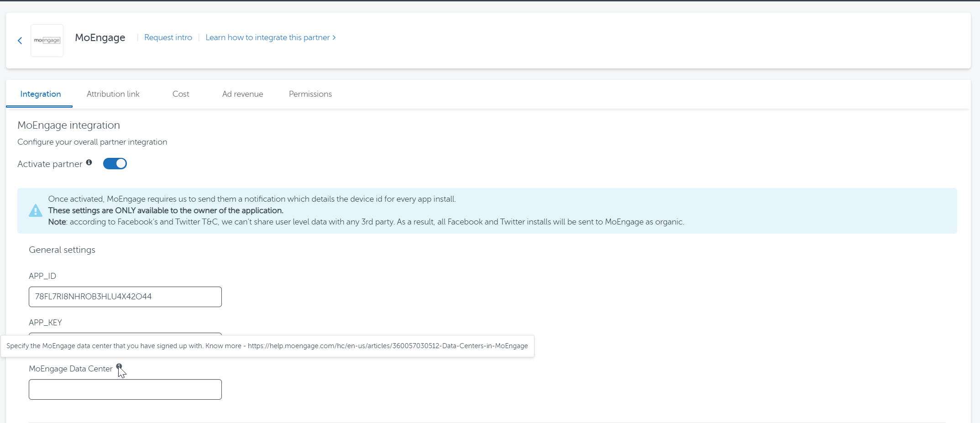Click the MoEngage integration heading
The height and width of the screenshot is (423, 980).
tap(68, 125)
